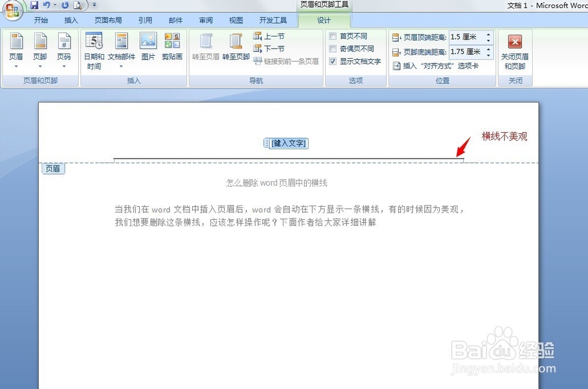The height and width of the screenshot is (389, 588).
Task: Go to Header (转至页眉)
Action: [x=205, y=50]
